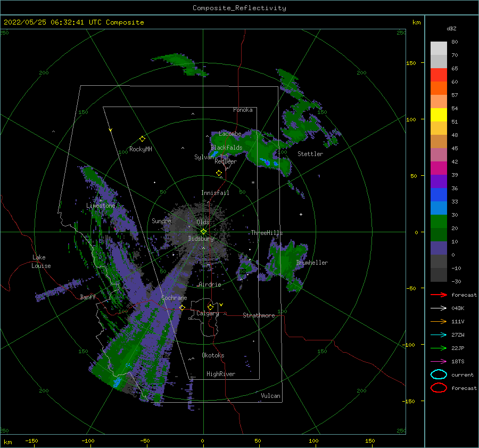Click the Limestone label
Viewport: 479px width, 448px height.
[101, 206]
